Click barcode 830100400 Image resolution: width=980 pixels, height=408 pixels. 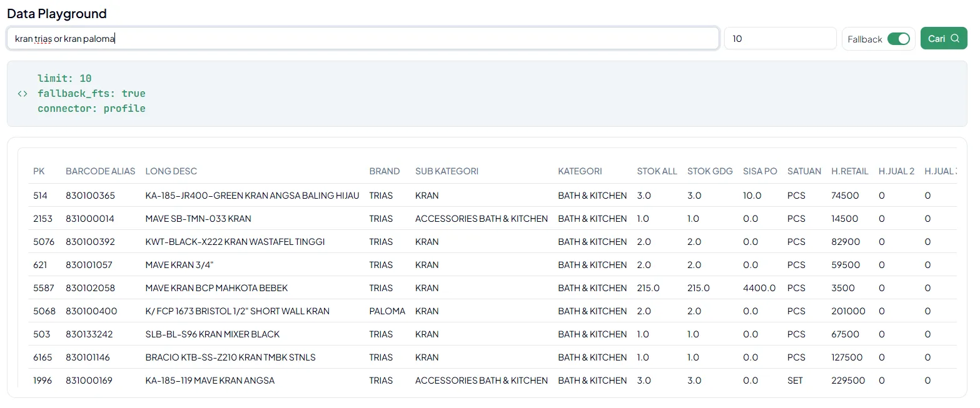91,311
